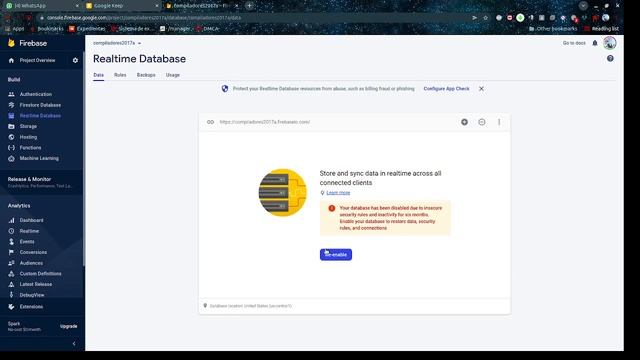Open the Expedientes bookmark
This screenshot has height=360, width=640.
tap(87, 29)
